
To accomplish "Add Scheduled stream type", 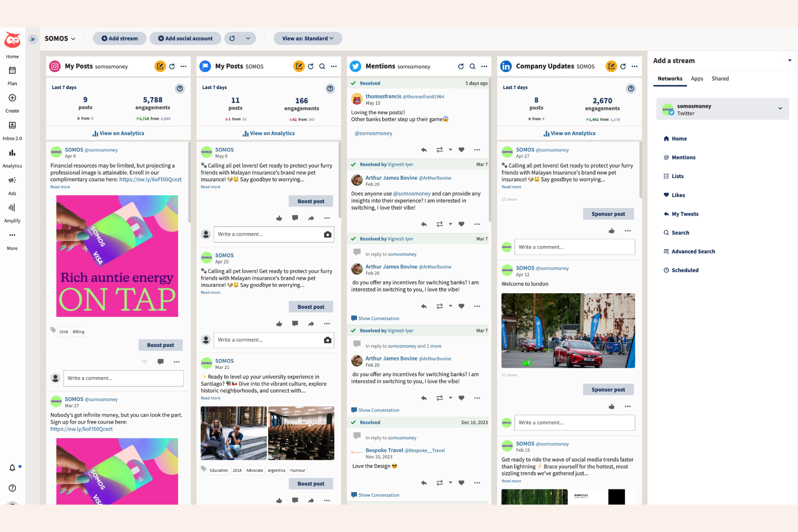I will pyautogui.click(x=681, y=271).
